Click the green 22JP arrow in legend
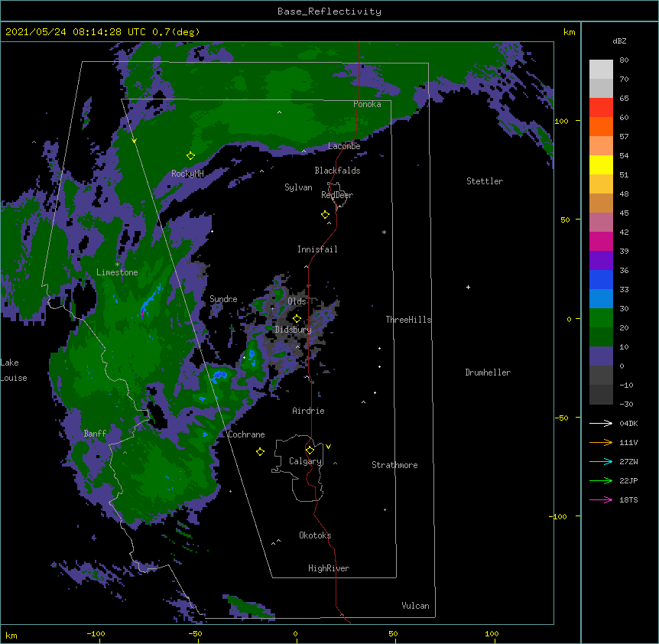659x644 pixels. point(601,480)
